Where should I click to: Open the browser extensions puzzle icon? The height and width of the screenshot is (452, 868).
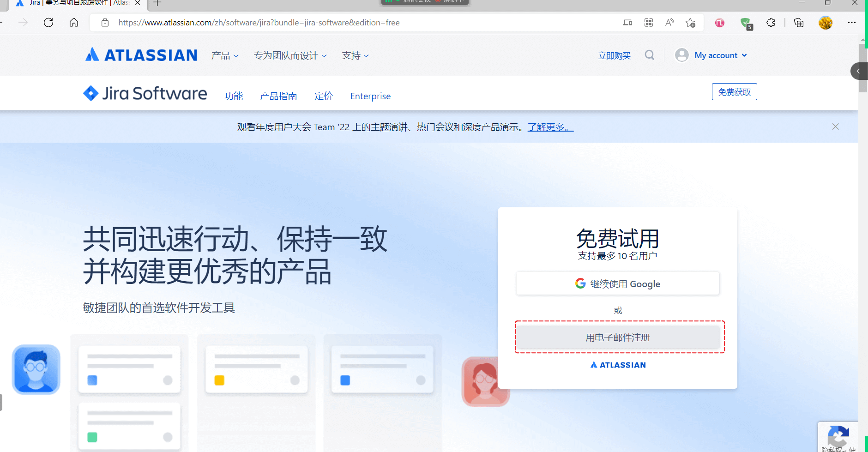pos(771,23)
